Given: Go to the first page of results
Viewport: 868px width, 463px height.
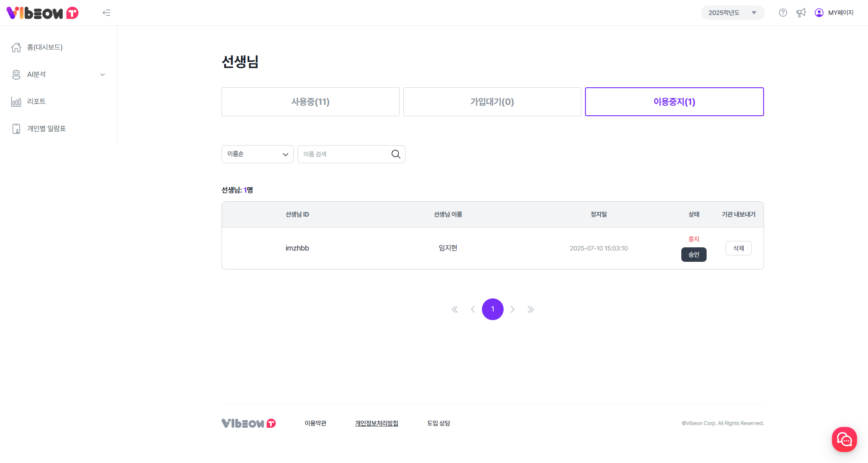Looking at the screenshot, I should click(x=455, y=309).
